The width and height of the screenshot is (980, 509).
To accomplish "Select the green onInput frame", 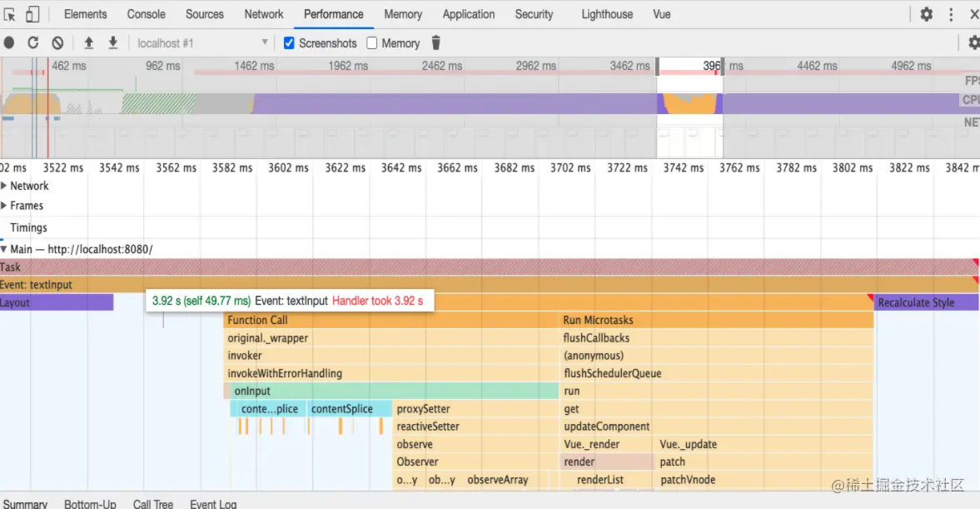I will 394,392.
